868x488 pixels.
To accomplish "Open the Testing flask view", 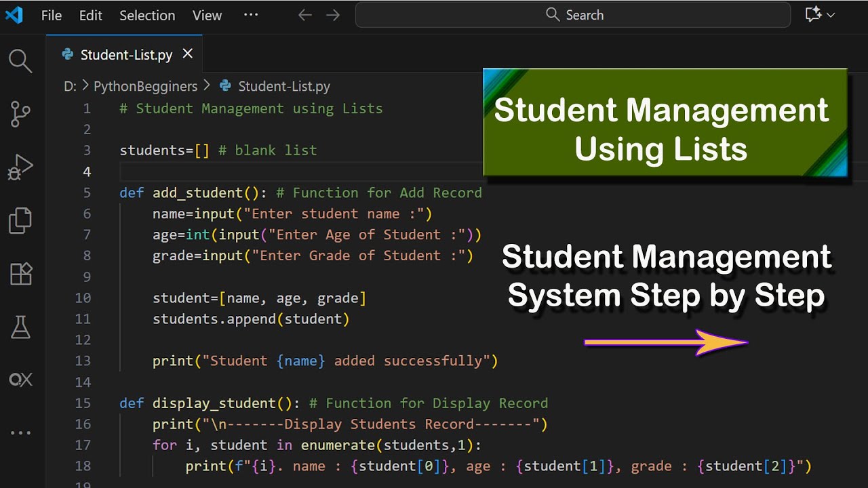I will pos(20,327).
